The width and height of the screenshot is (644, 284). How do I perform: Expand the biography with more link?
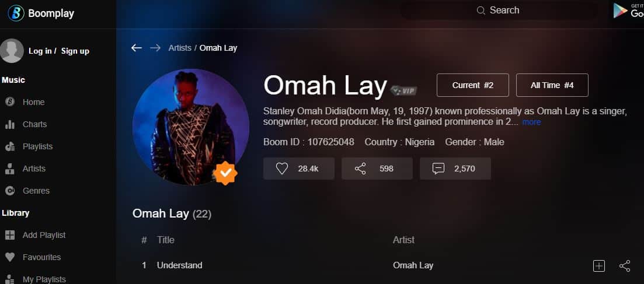tap(531, 122)
